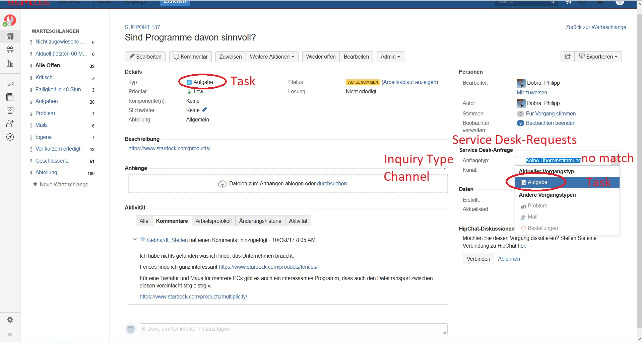Select Problem in the Anfragetyp list
This screenshot has width=644, height=344.
click(567, 206)
